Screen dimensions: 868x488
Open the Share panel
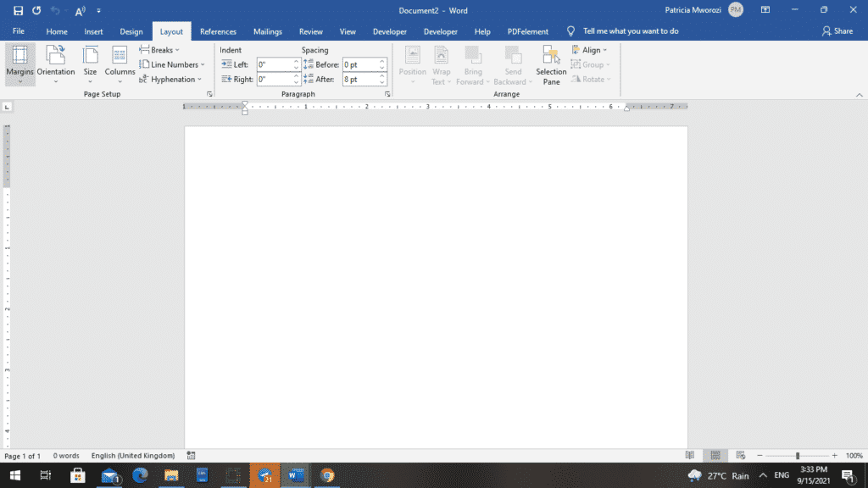tap(838, 31)
